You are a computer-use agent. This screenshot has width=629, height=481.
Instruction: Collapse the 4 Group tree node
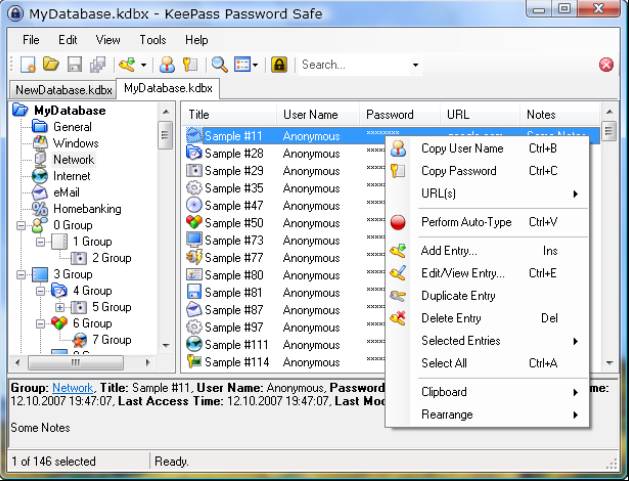point(40,291)
